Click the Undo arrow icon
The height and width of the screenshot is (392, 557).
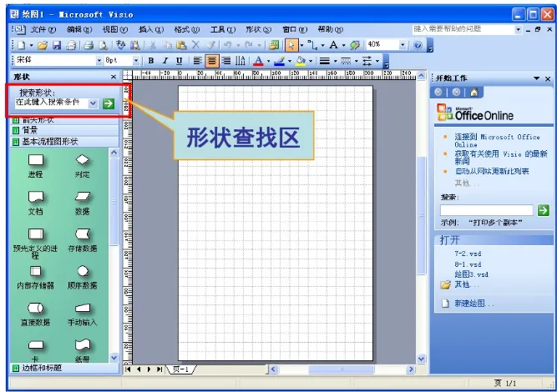coord(228,45)
